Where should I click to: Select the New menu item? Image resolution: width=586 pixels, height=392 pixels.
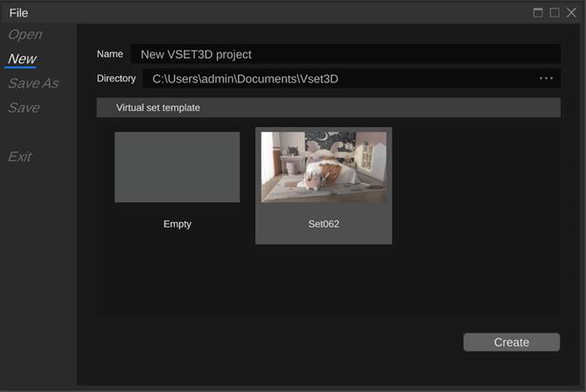pos(22,59)
